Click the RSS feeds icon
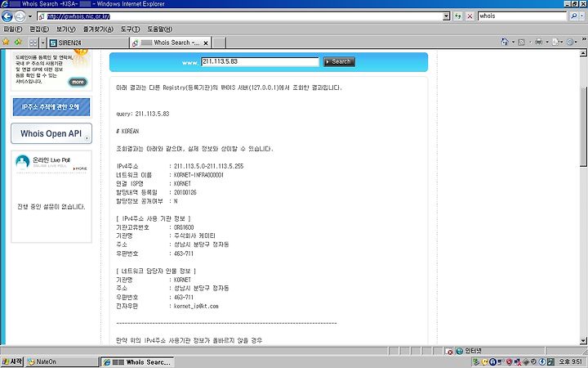This screenshot has width=588, height=368. (x=522, y=42)
